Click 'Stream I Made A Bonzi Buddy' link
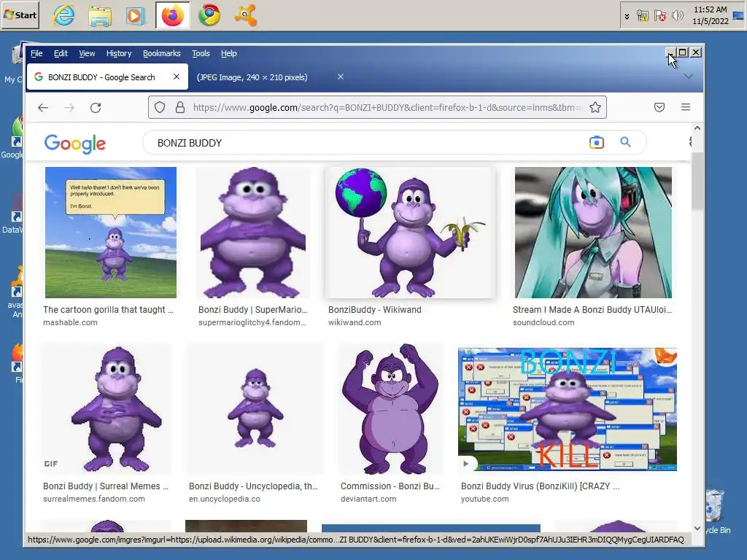Viewport: 747px width, 560px height. tap(592, 309)
